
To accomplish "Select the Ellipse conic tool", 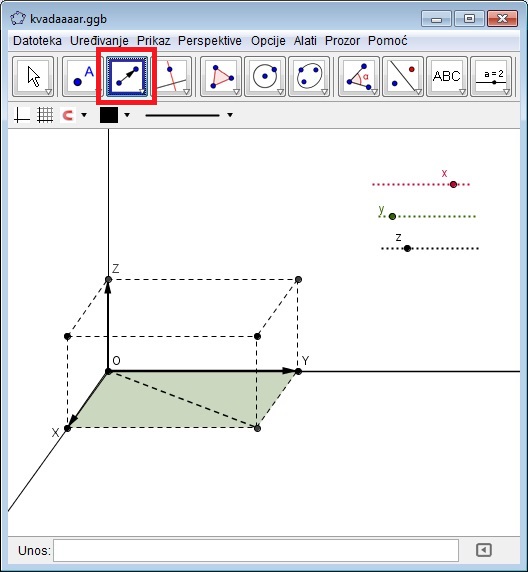I will click(309, 76).
